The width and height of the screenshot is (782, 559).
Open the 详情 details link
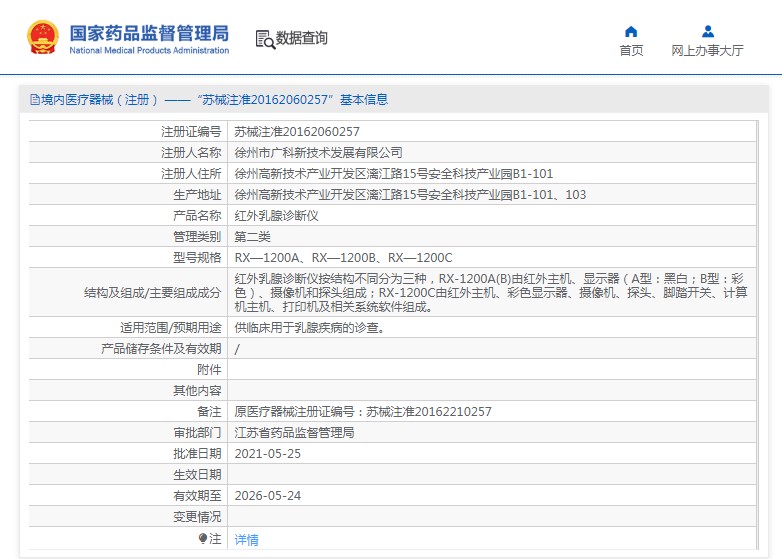[x=246, y=540]
